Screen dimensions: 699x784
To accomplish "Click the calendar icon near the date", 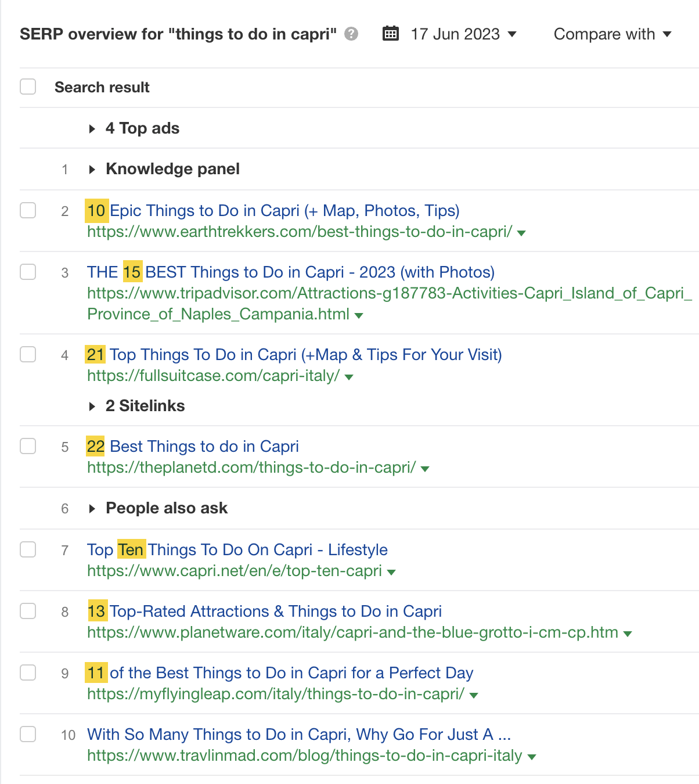I will click(x=391, y=34).
